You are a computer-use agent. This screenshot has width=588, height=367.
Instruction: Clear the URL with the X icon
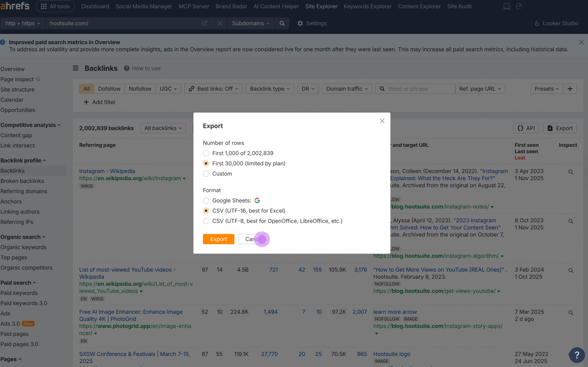[220, 23]
